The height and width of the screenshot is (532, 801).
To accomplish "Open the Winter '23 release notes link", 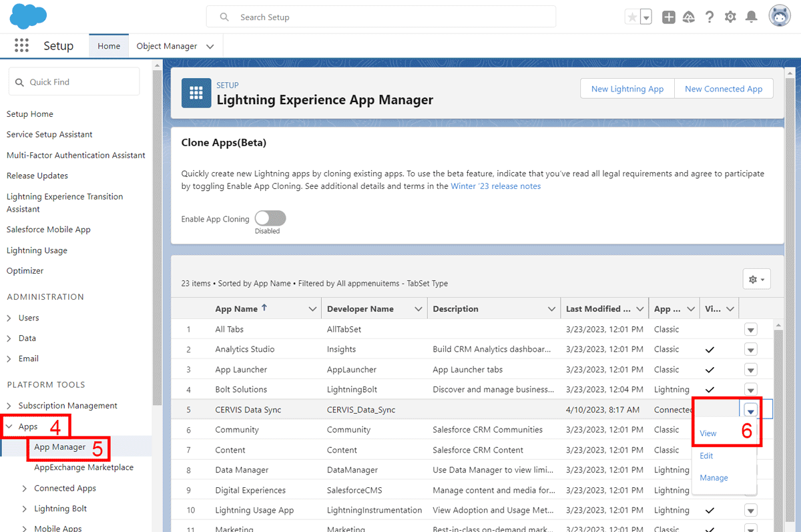I will click(x=496, y=186).
